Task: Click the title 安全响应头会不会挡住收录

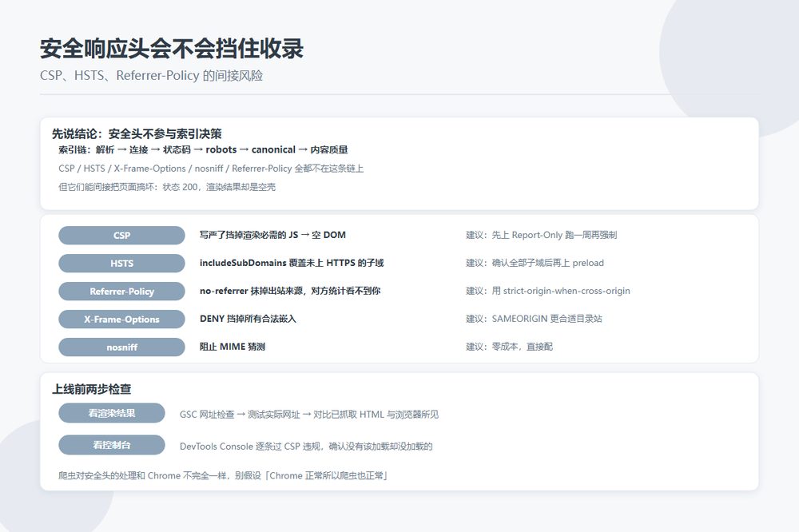Action: click(172, 49)
